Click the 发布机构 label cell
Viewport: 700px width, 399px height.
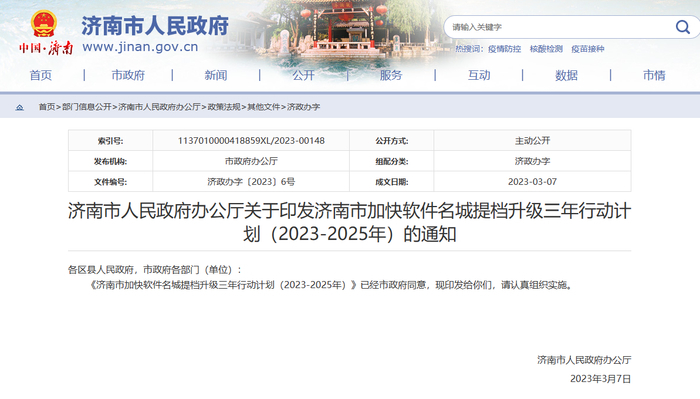coord(110,162)
